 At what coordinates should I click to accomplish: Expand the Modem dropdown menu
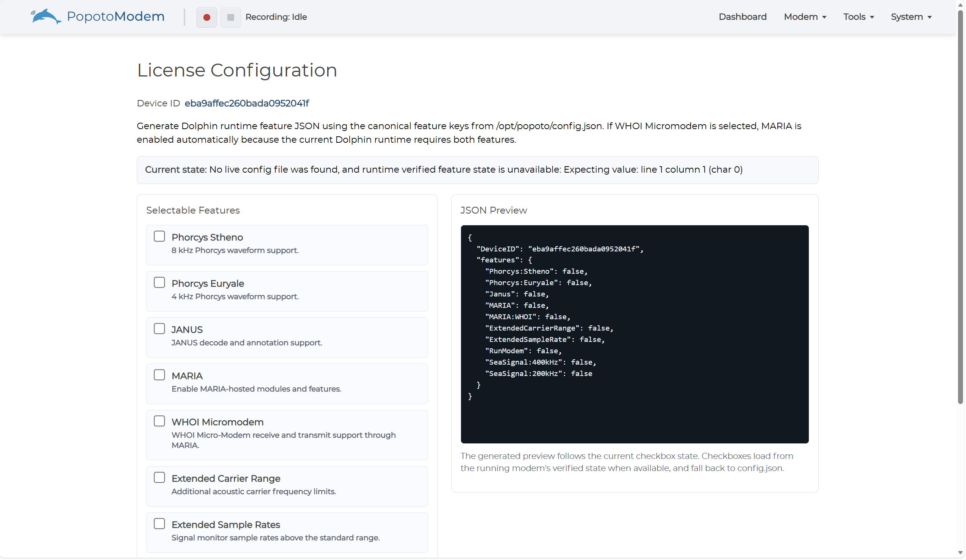806,17
